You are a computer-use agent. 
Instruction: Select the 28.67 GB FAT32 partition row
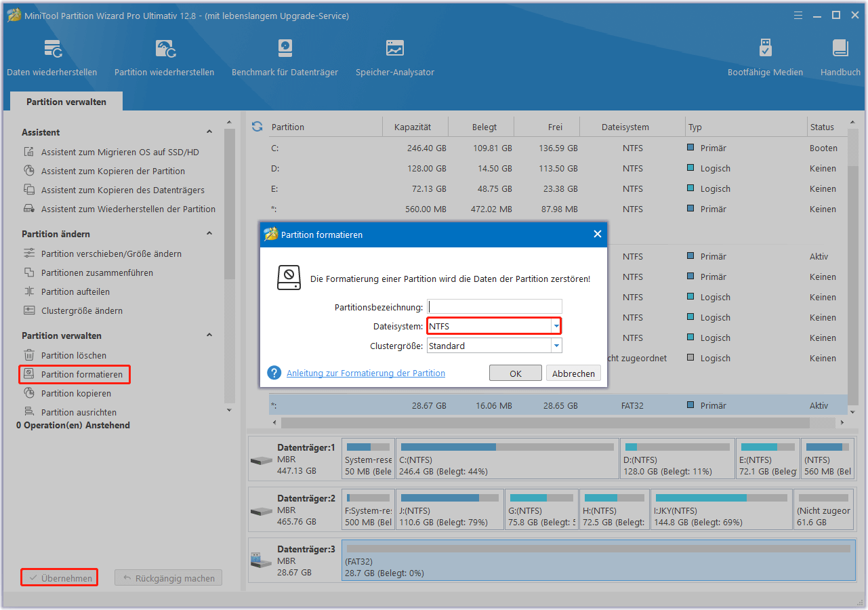(558, 405)
